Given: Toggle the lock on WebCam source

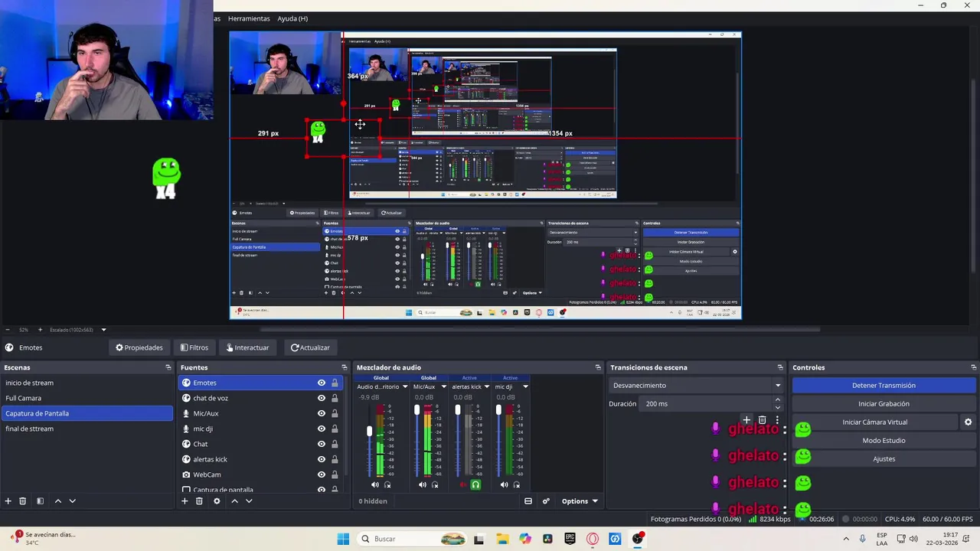Looking at the screenshot, I should pos(335,474).
